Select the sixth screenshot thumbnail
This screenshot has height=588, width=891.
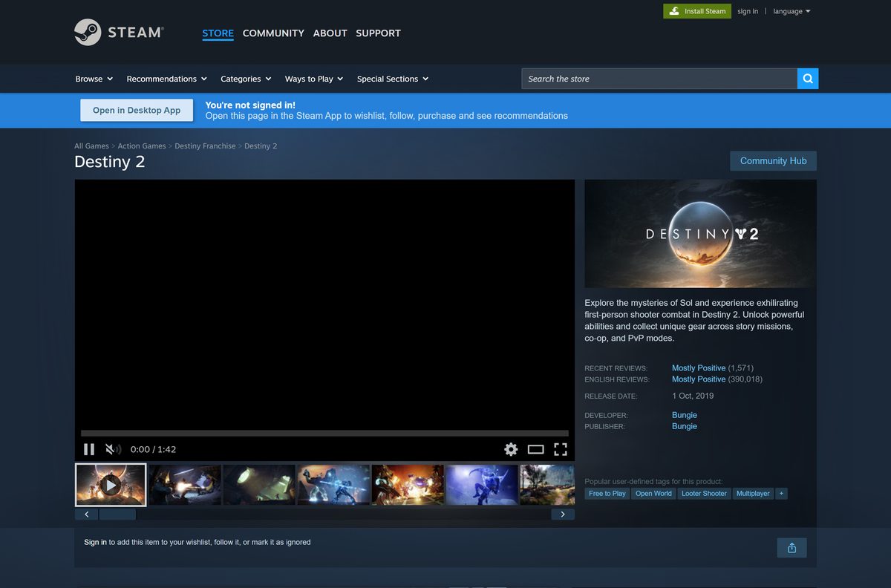click(482, 485)
